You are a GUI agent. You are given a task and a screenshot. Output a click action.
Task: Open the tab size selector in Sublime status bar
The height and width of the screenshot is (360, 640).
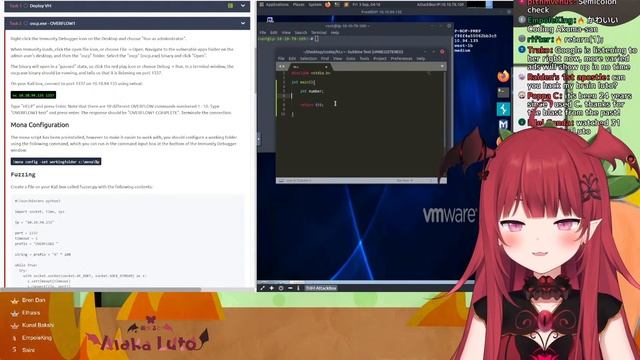click(x=404, y=180)
